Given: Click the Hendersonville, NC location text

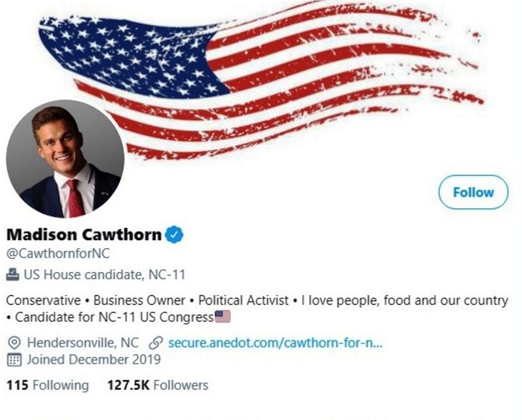Looking at the screenshot, I should (83, 343).
